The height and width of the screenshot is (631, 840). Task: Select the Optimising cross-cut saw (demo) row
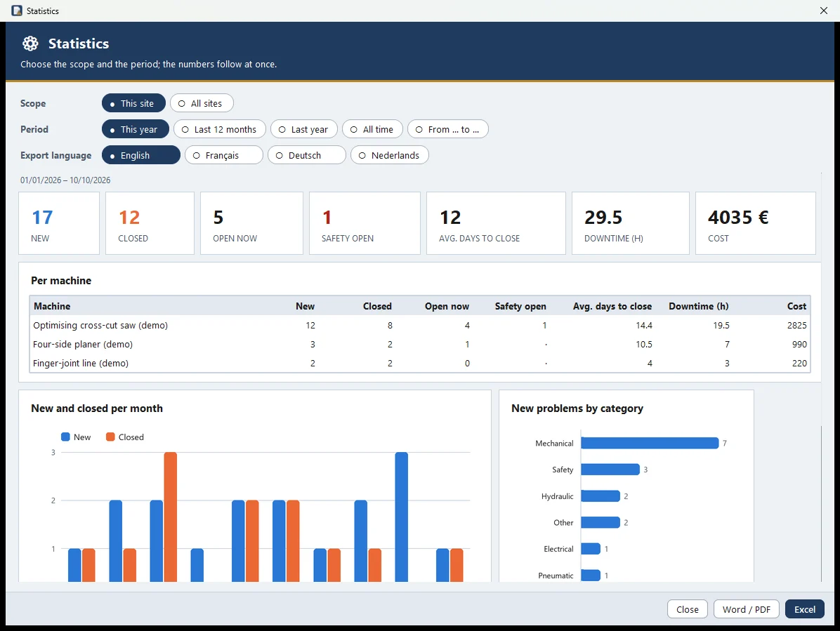click(420, 326)
